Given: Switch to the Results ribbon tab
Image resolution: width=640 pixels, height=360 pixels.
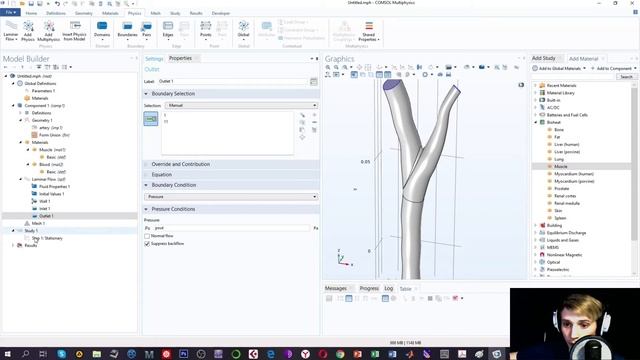Looking at the screenshot, I should point(196,13).
